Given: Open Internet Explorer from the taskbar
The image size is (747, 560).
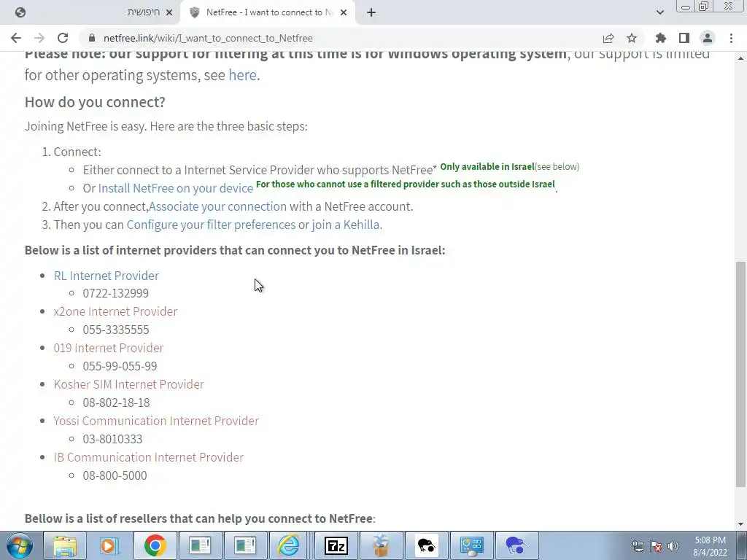Looking at the screenshot, I should [289, 545].
